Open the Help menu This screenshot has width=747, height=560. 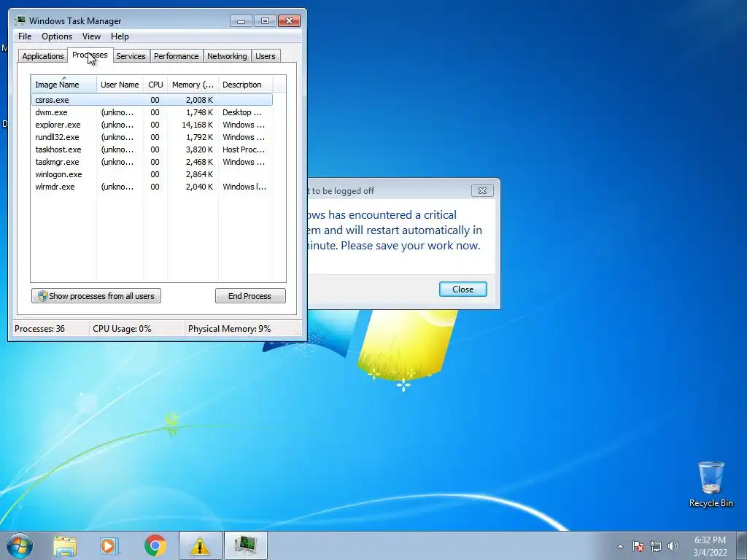coord(120,36)
